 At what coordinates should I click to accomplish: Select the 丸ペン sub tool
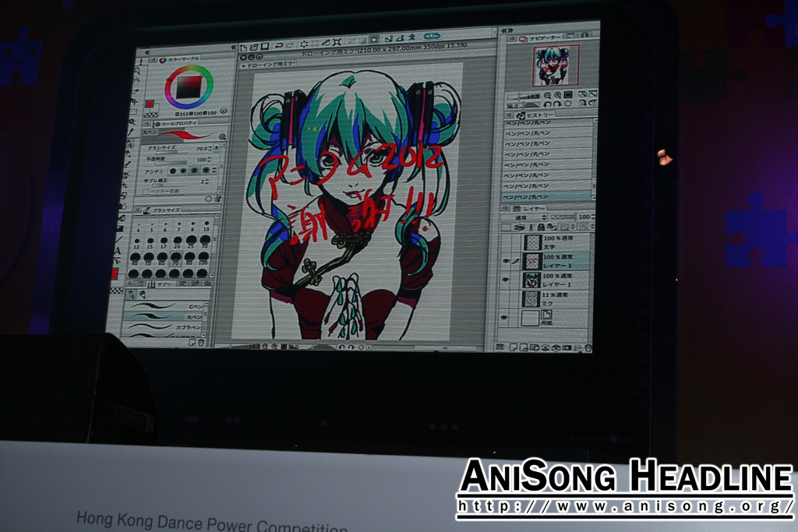click(x=164, y=317)
